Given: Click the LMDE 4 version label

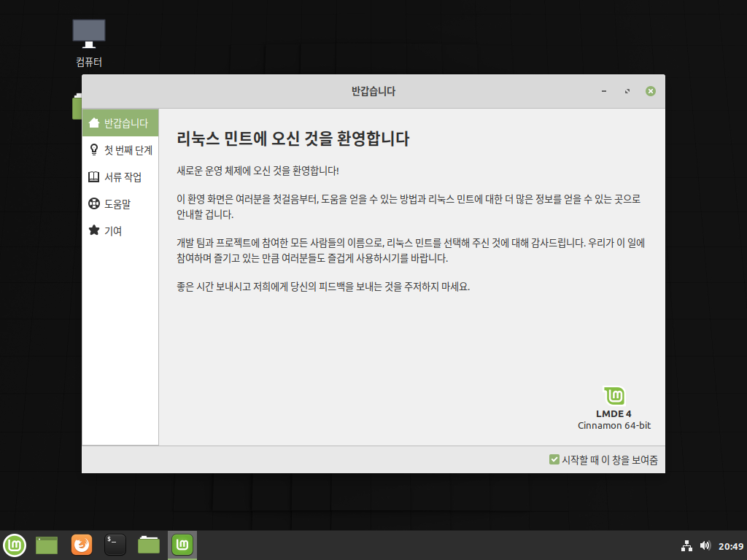Looking at the screenshot, I should point(614,413).
